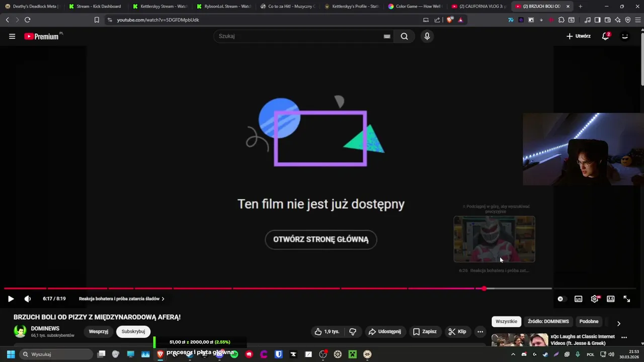644x362 pixels.
Task: Open Brave Rewards triangle icon
Action: point(460,20)
